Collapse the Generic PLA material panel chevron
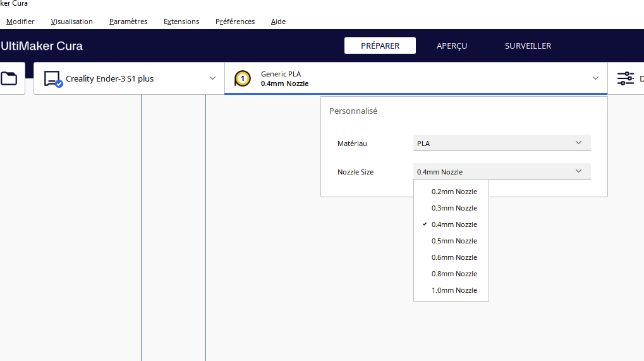The image size is (644, 361). tap(595, 78)
